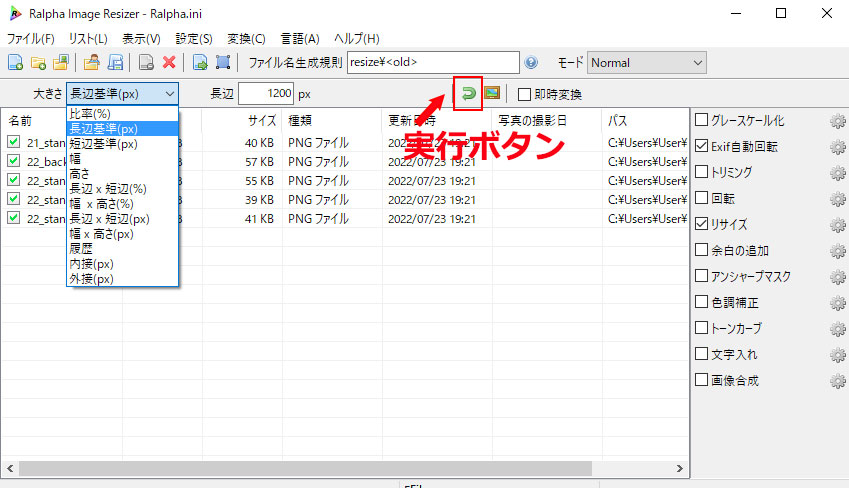The image size is (849, 488).
Task: Open gear settings for トーンカーブ
Action: [x=838, y=329]
